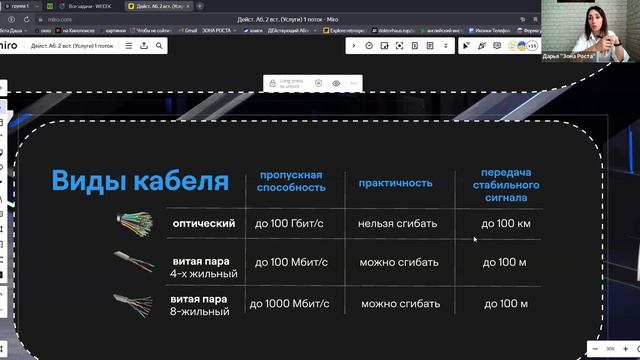This screenshot has width=640, height=360.
Task: Click the shield protect icon on context bar
Action: coord(318,83)
